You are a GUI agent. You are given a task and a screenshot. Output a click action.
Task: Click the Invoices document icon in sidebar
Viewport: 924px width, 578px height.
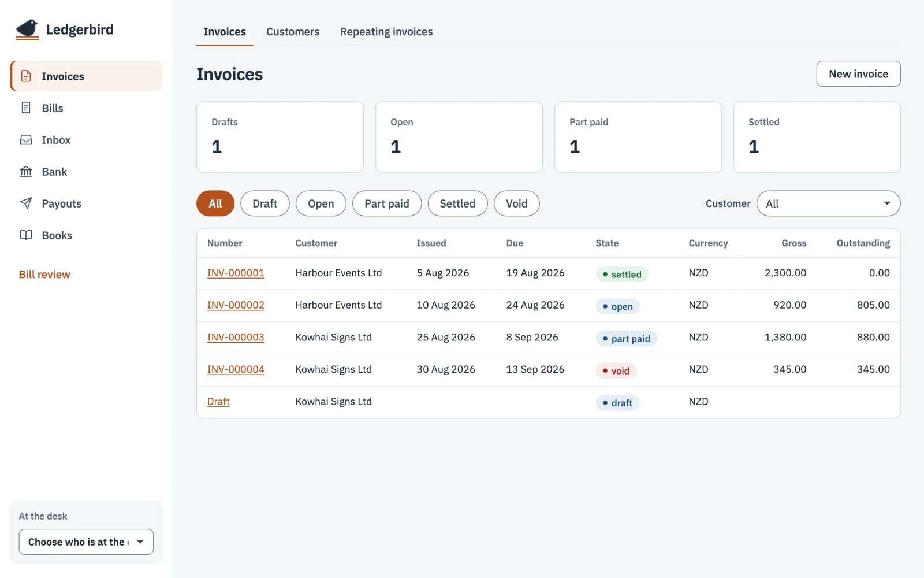pos(26,76)
